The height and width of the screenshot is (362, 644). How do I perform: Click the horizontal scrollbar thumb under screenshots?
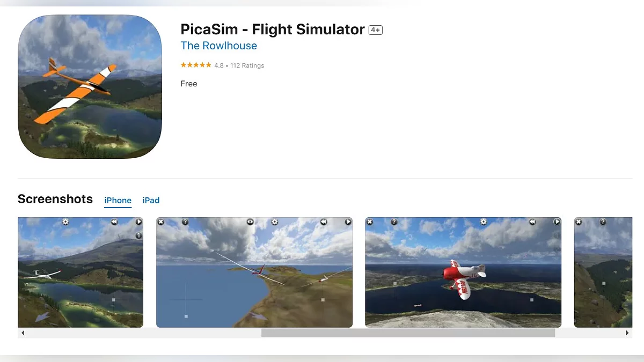408,333
